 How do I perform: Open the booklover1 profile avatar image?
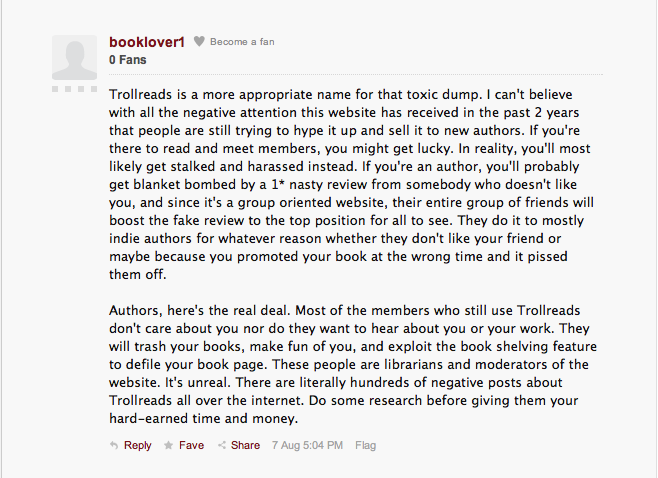(x=74, y=57)
